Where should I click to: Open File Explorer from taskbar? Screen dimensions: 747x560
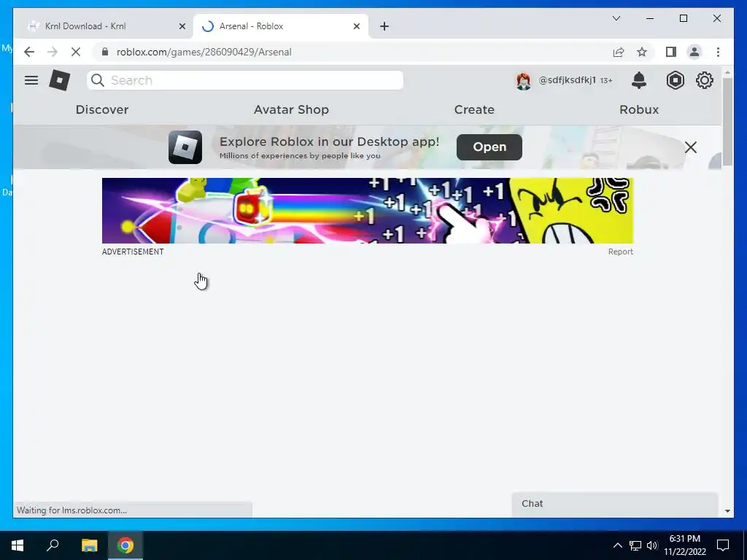89,545
